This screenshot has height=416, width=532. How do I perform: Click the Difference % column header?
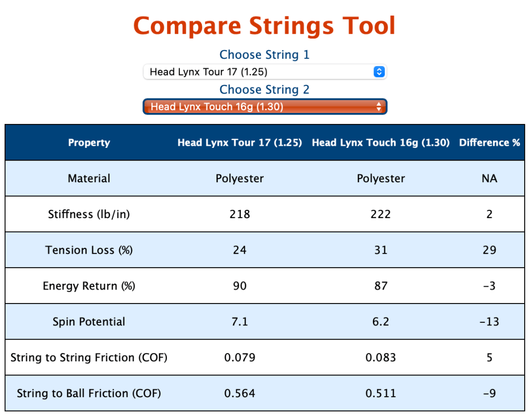[x=489, y=143]
